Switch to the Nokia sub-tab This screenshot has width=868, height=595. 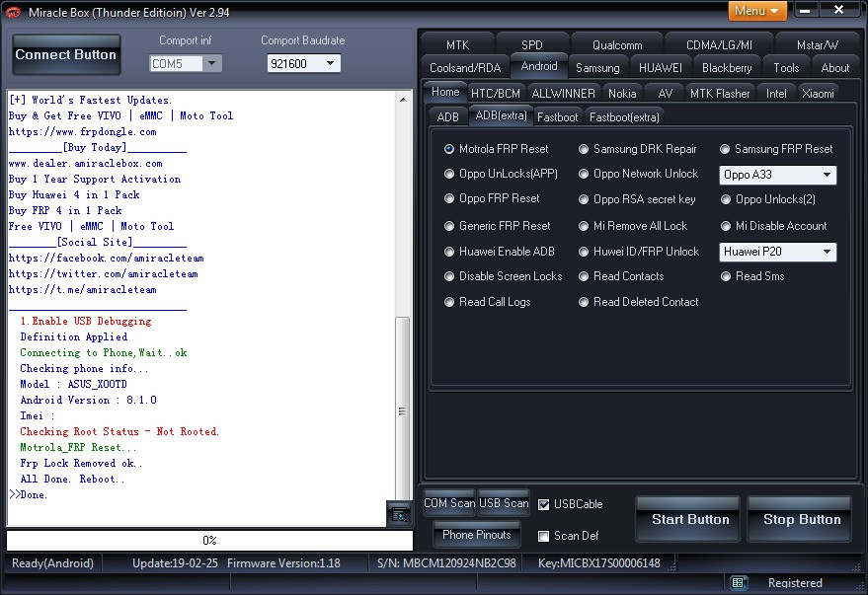pos(622,94)
